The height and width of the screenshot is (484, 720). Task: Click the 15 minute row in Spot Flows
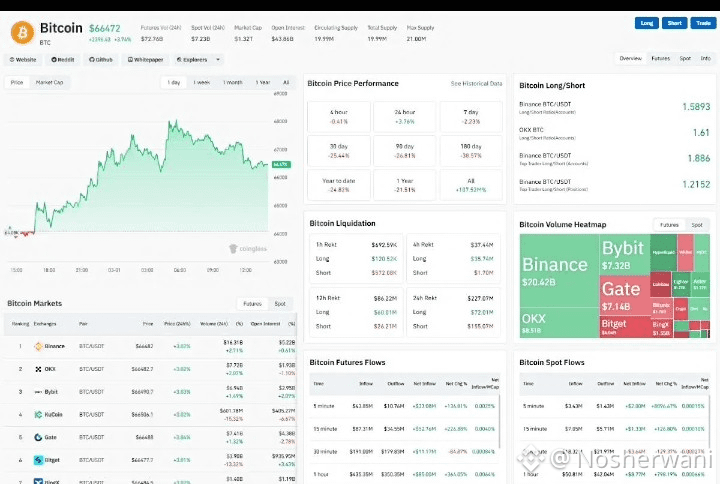coord(614,429)
